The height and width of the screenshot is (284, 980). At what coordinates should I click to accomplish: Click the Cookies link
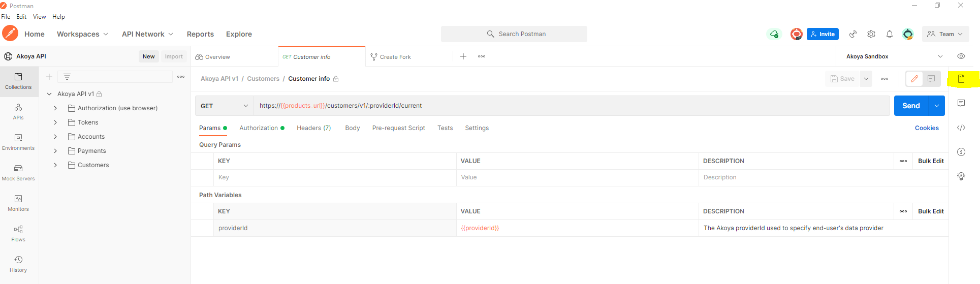pyautogui.click(x=927, y=128)
